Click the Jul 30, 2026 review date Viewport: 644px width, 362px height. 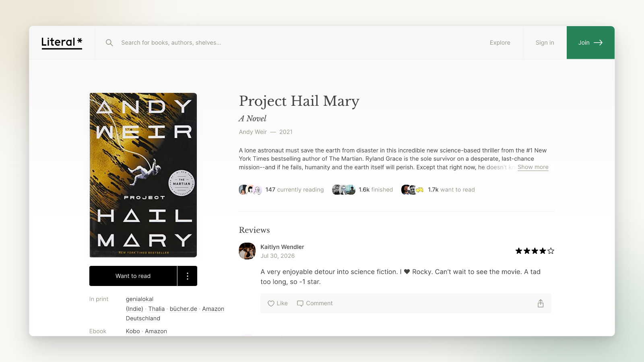(x=278, y=256)
